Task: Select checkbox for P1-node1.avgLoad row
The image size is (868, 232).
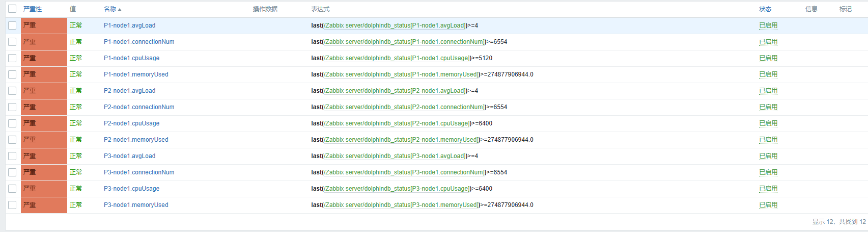Action: point(12,25)
